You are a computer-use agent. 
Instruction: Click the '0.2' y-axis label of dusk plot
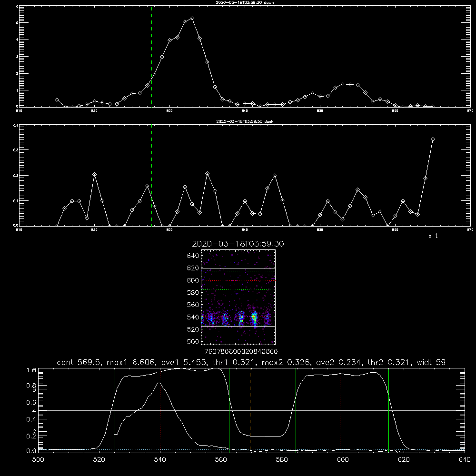point(16,176)
